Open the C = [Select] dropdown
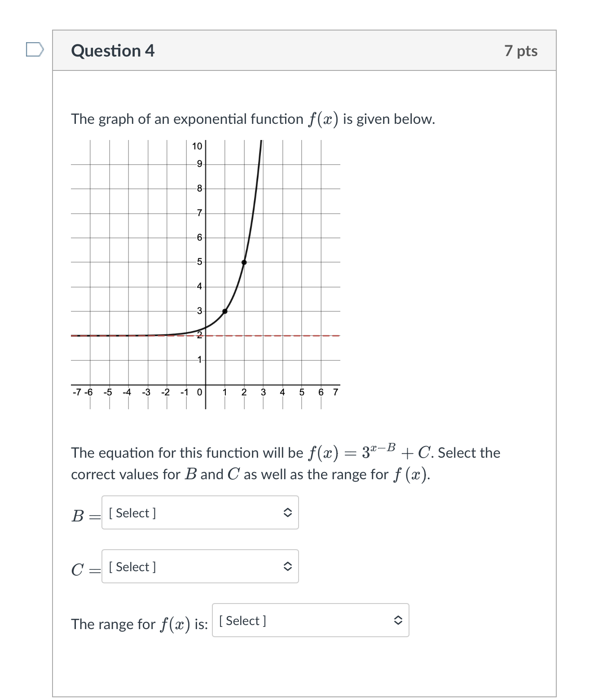This screenshot has height=700, width=594. click(x=200, y=567)
